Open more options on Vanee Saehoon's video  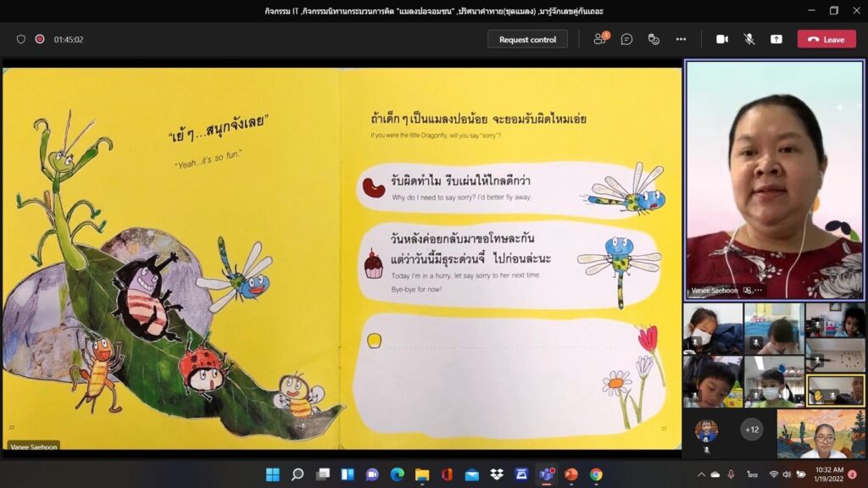[759, 291]
